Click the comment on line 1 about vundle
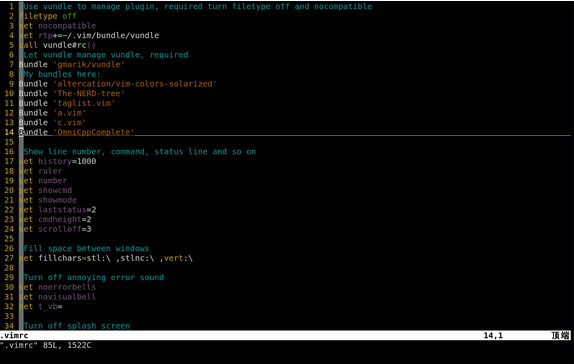This screenshot has height=364, width=574. coord(195,6)
